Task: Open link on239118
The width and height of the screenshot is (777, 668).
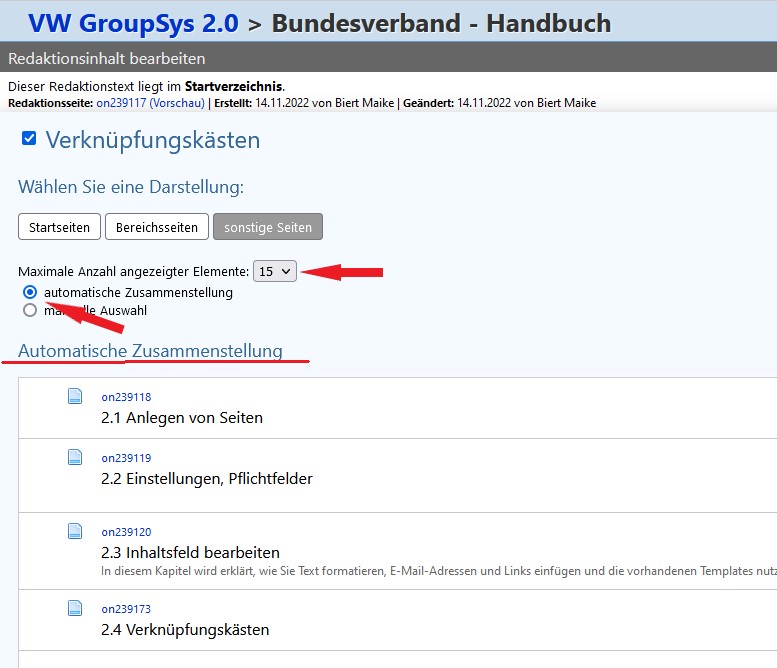Action: click(126, 397)
